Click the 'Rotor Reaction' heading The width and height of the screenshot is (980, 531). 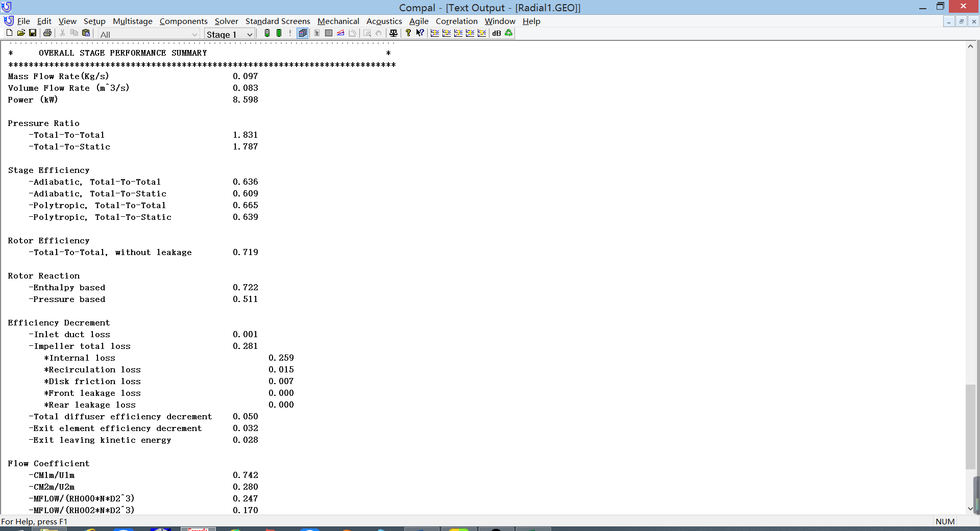tap(44, 276)
